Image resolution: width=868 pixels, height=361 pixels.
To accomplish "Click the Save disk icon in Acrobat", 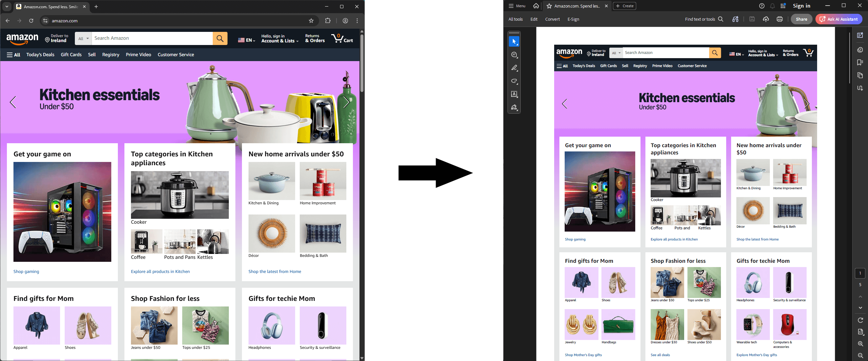I will click(x=752, y=19).
